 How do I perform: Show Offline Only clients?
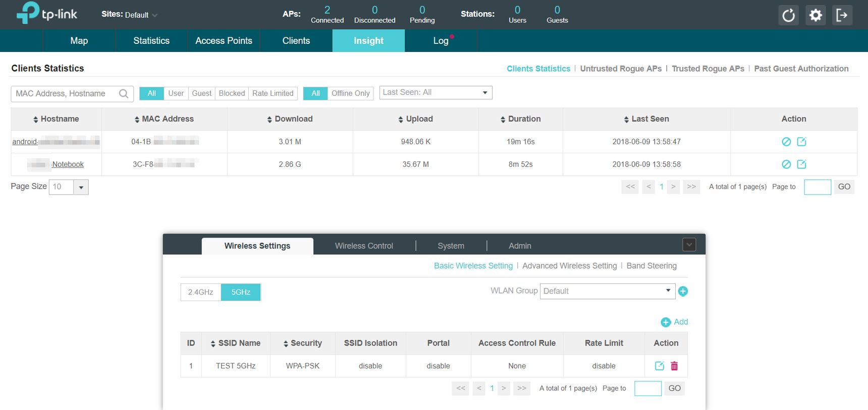point(351,93)
